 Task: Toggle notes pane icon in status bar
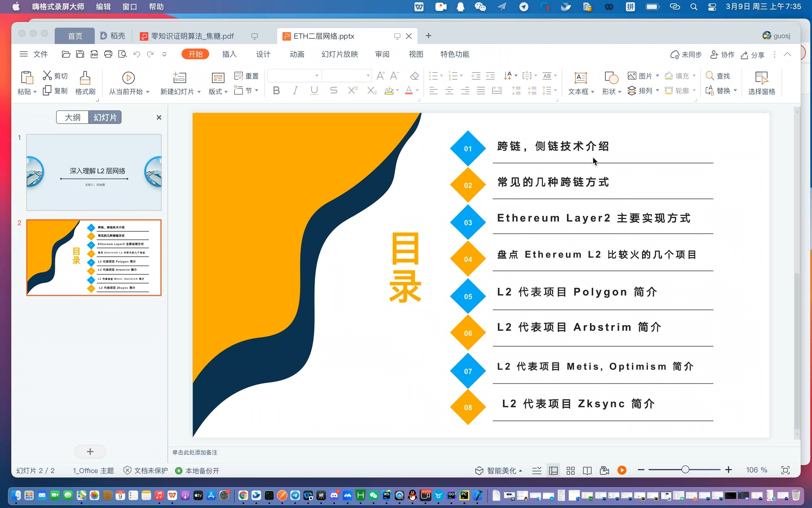click(x=537, y=470)
